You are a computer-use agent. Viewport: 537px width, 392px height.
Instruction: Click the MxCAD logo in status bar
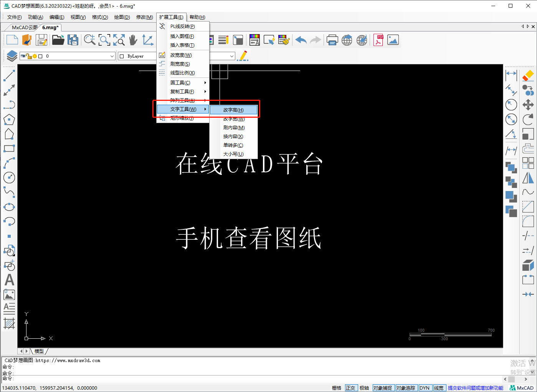click(521, 388)
